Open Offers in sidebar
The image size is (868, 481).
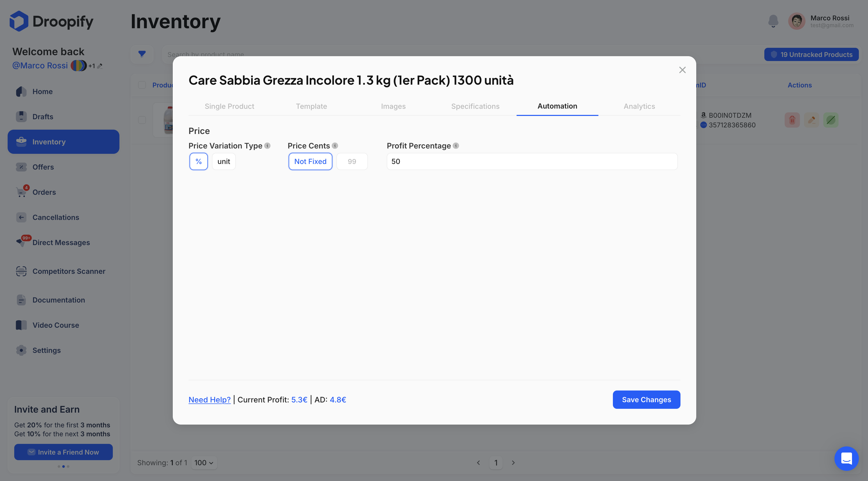coord(43,167)
